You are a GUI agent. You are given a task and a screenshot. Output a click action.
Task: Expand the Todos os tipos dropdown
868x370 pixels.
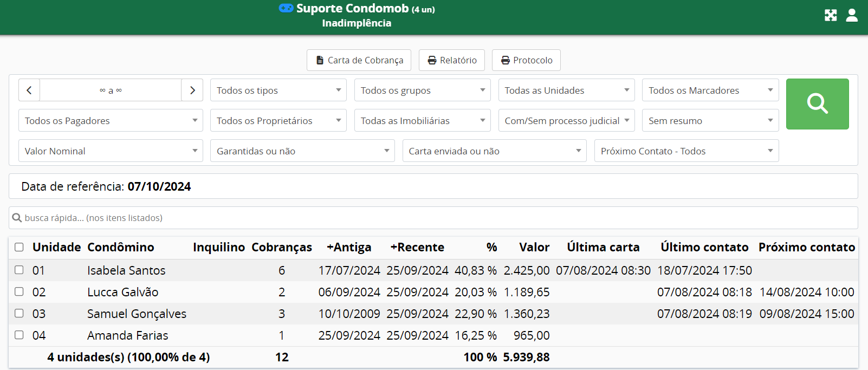pyautogui.click(x=278, y=90)
